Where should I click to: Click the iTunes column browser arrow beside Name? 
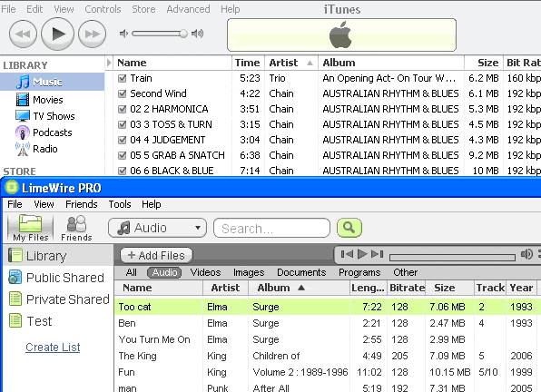[109, 63]
